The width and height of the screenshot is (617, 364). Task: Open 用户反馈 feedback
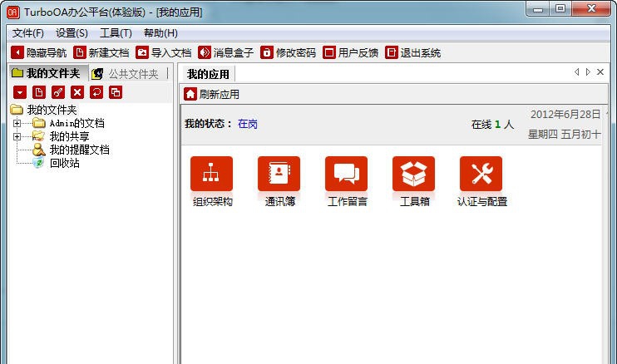351,52
